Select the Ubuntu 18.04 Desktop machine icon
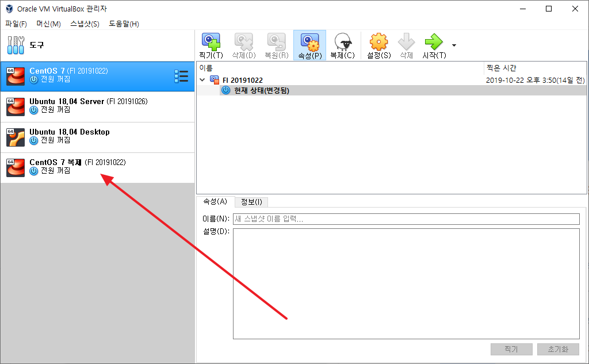Image resolution: width=589 pixels, height=364 pixels. (16, 137)
